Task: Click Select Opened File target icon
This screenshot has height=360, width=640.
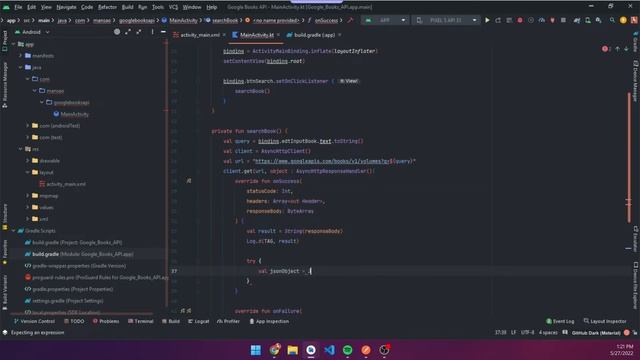Action: coord(117,32)
